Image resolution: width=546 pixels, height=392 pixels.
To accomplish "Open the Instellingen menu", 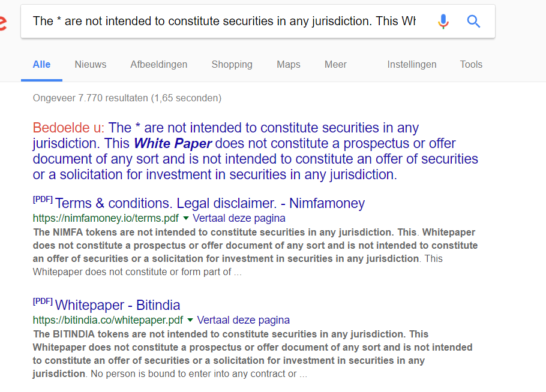I will [412, 65].
